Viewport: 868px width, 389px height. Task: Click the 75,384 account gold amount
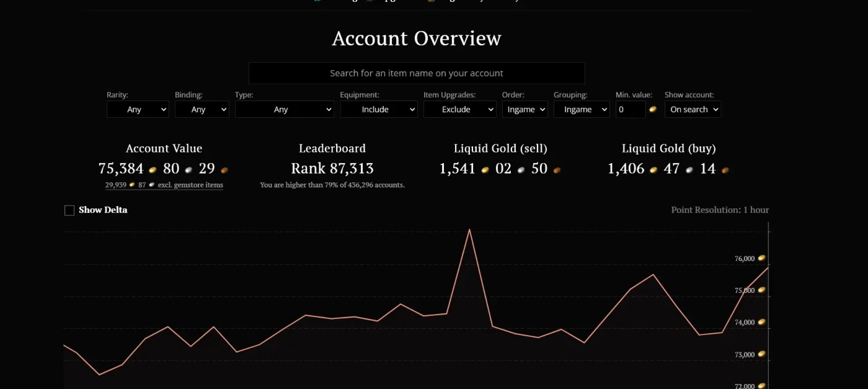click(121, 168)
